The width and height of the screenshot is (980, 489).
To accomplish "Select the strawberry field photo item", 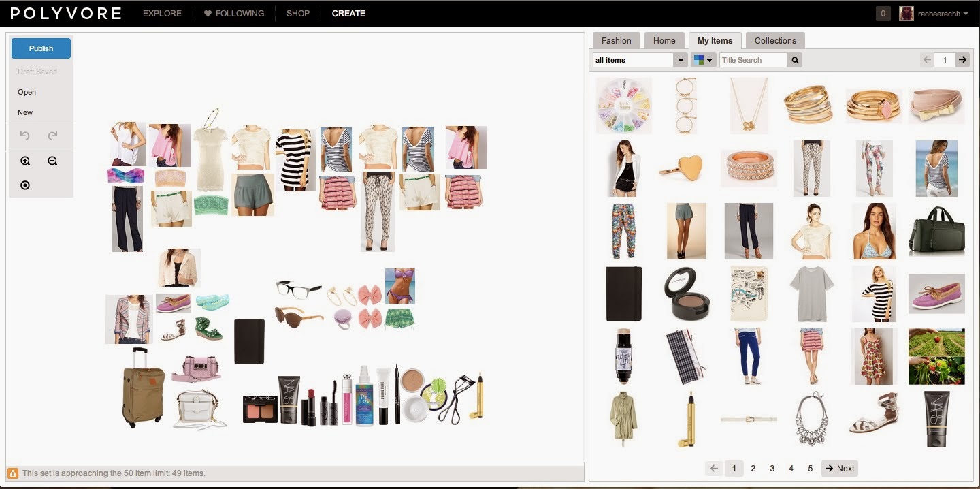I will point(936,357).
